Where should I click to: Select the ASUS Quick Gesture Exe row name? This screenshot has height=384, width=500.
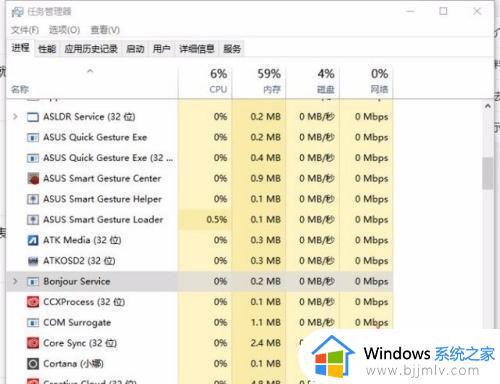[95, 137]
